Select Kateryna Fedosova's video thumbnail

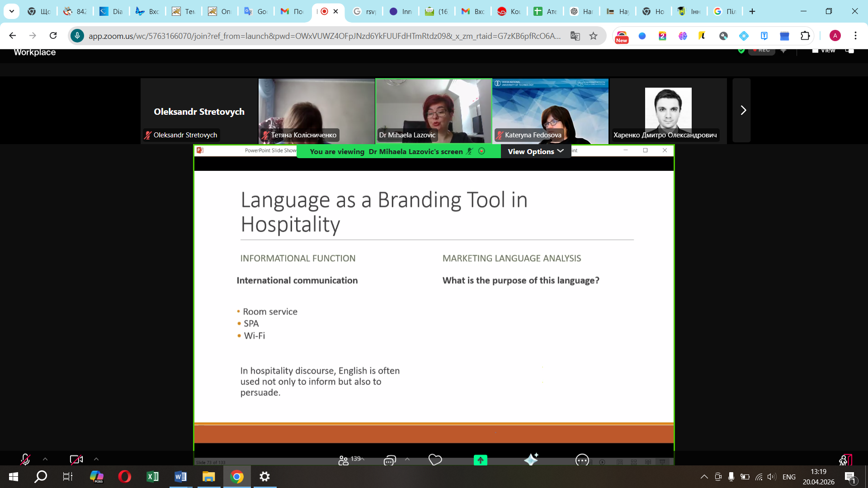550,111
